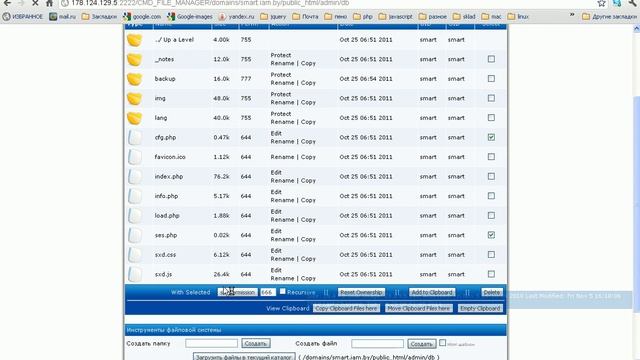Open the lang folder icon

(134, 118)
